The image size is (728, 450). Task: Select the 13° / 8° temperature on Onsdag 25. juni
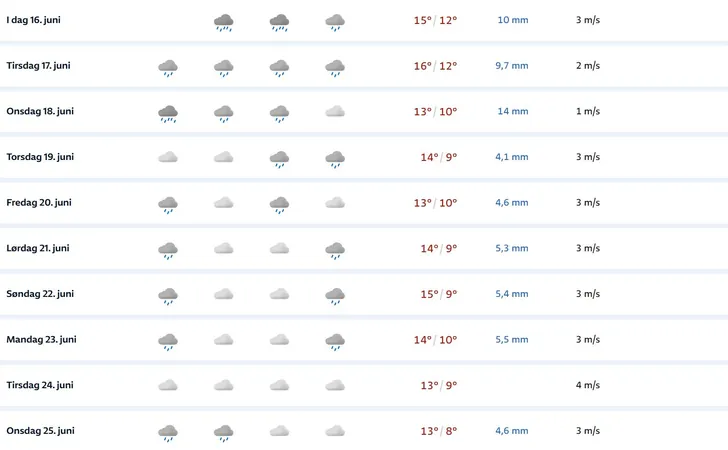click(439, 431)
